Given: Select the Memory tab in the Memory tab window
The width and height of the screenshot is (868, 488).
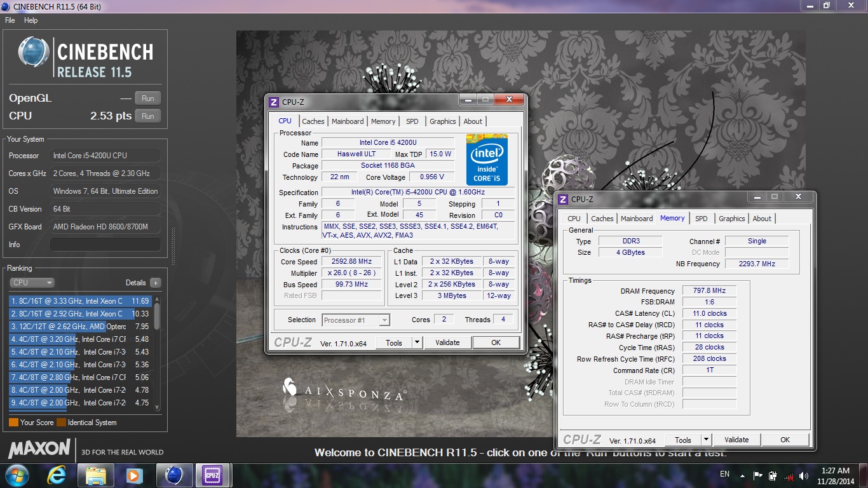Looking at the screenshot, I should click(672, 218).
